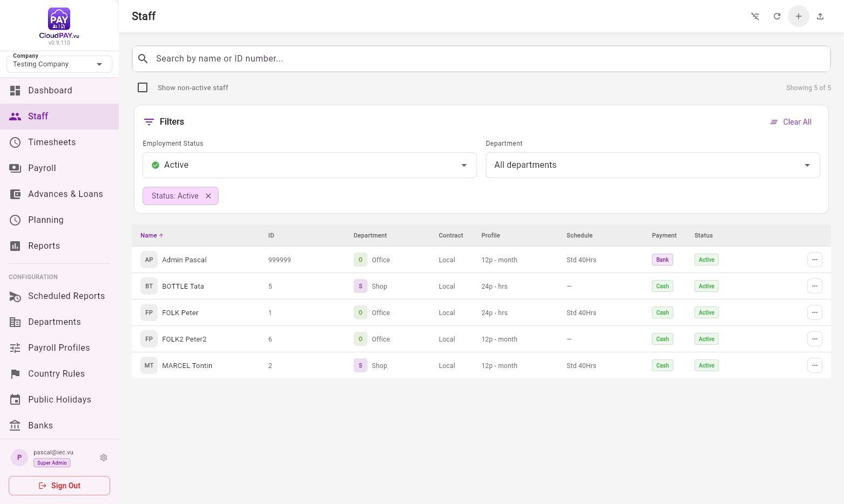This screenshot has width=844, height=504.
Task: Select Staff in the sidebar
Action: [59, 116]
